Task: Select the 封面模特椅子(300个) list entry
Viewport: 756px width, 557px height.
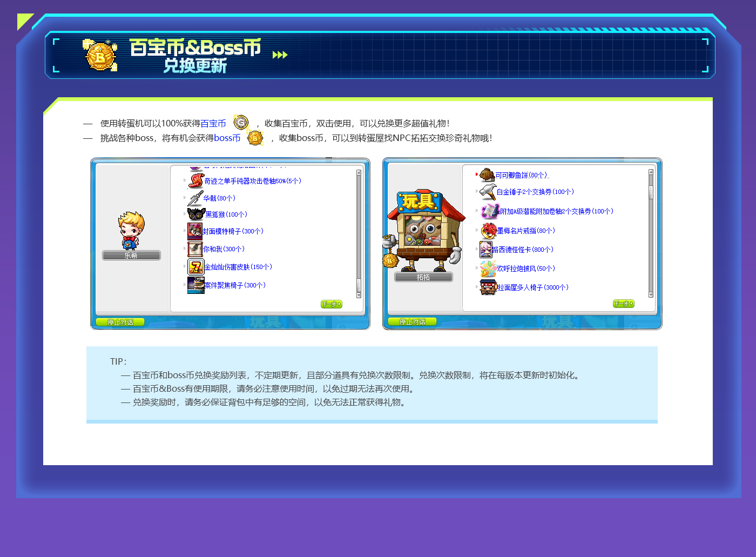Action: (233, 231)
